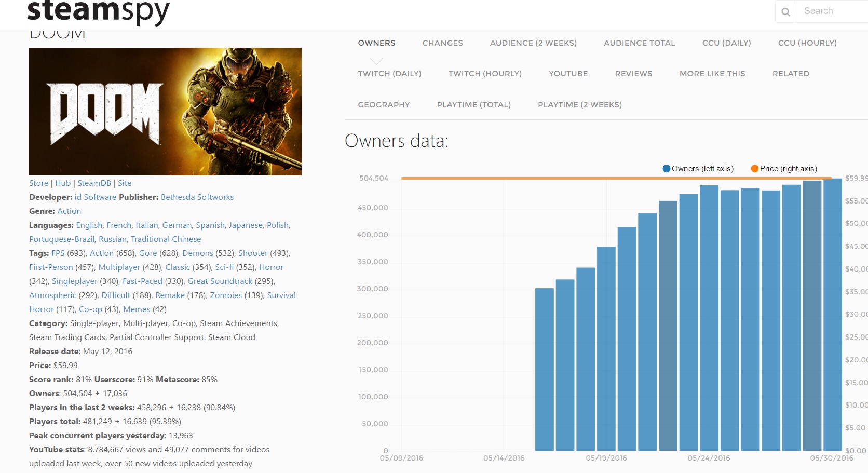The image size is (868, 473).
Task: Click the last bar in owners chart
Action: tap(833, 315)
